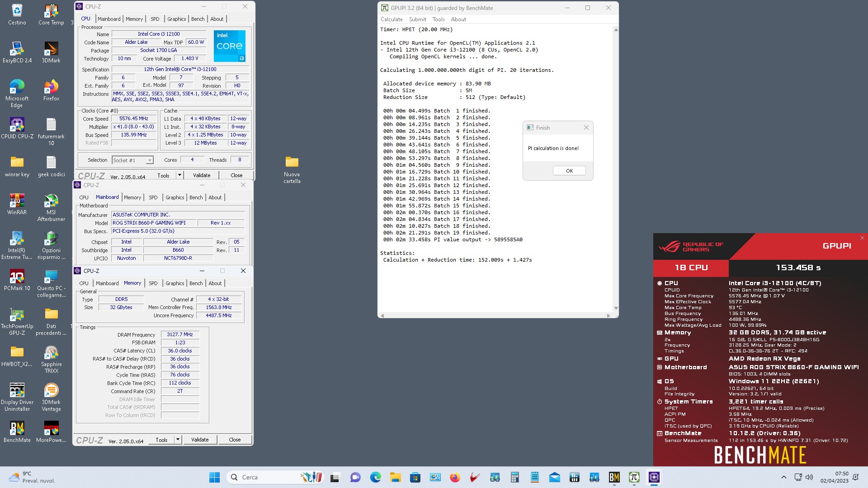Open Display Driver Uninstaller shortcut
868x488 pixels.
point(17,397)
